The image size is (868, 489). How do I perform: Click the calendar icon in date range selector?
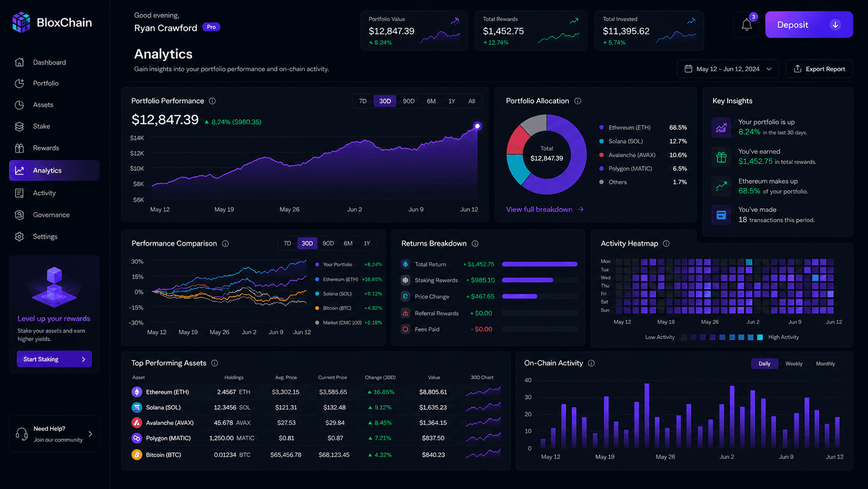pyautogui.click(x=688, y=69)
